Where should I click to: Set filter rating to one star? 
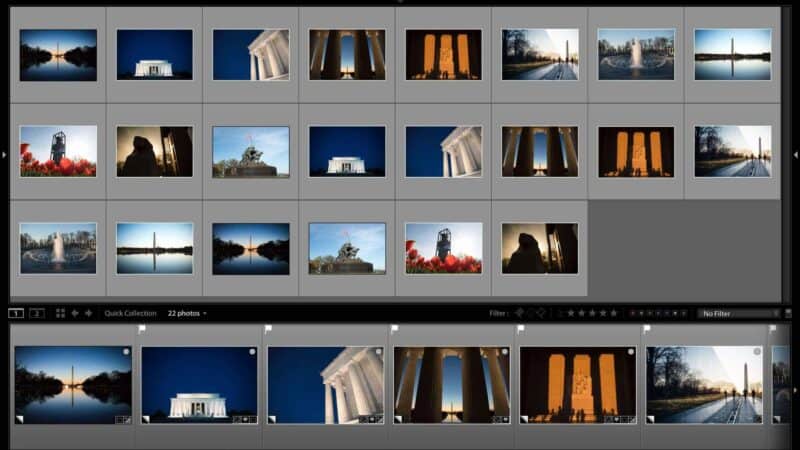pyautogui.click(x=571, y=313)
